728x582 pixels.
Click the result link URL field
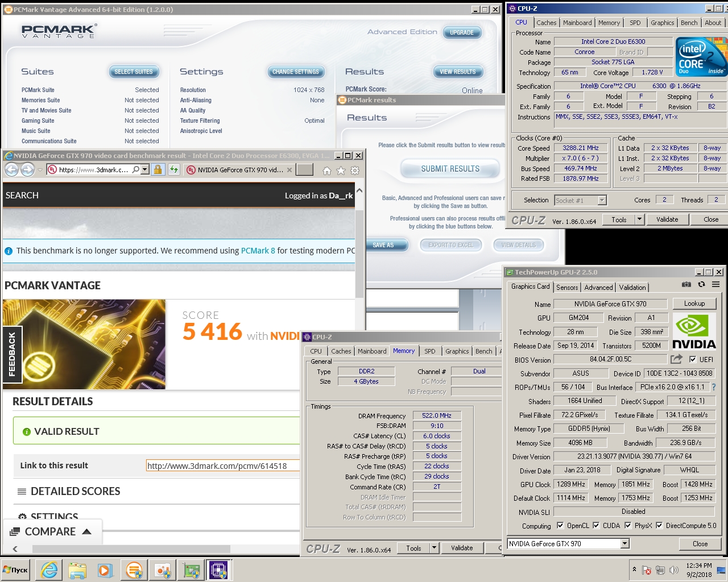pyautogui.click(x=223, y=465)
